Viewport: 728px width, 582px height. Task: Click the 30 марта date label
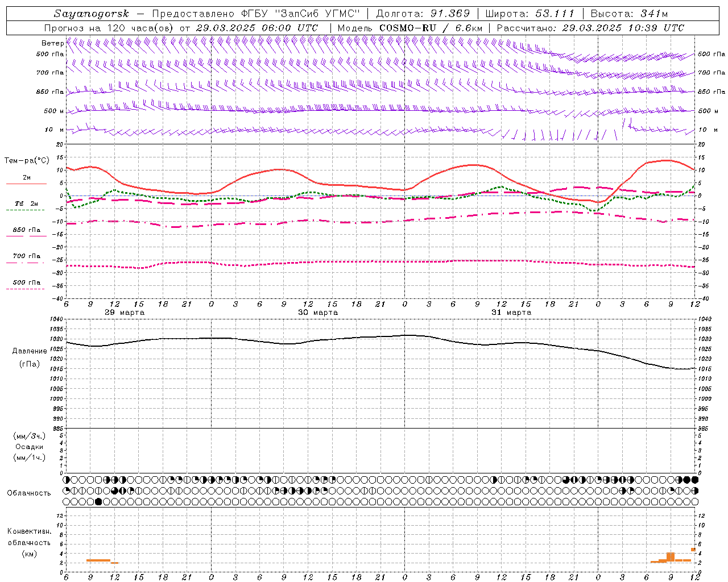[318, 313]
